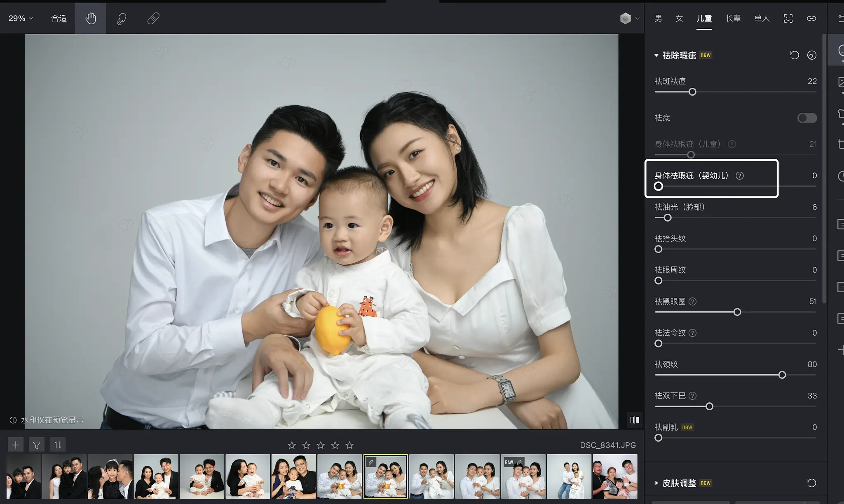
Task: Select the bandage healing tool
Action: 153,18
